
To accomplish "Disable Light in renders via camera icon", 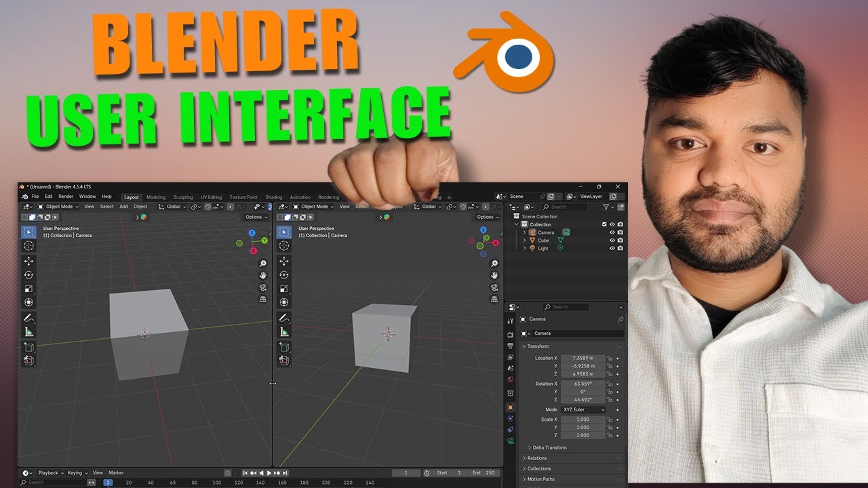I will [x=620, y=248].
